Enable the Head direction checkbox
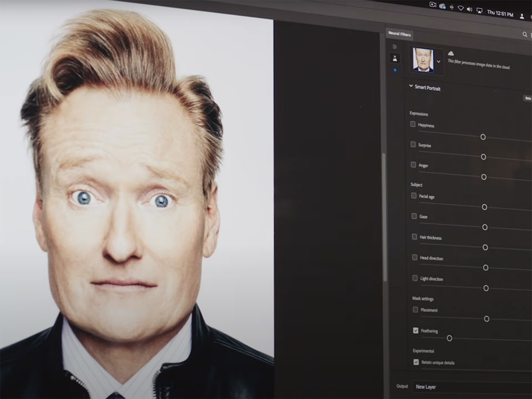The width and height of the screenshot is (532, 399). click(415, 257)
